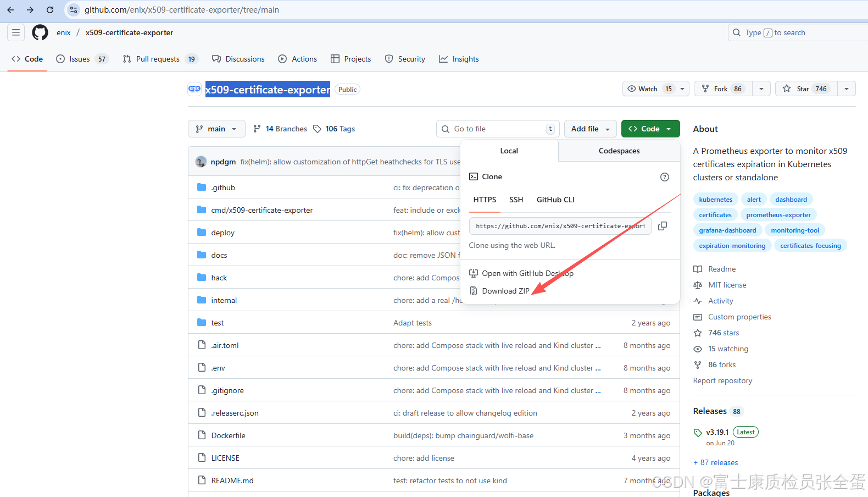The image size is (868, 497).
Task: Open clone help question mark icon
Action: click(x=665, y=176)
